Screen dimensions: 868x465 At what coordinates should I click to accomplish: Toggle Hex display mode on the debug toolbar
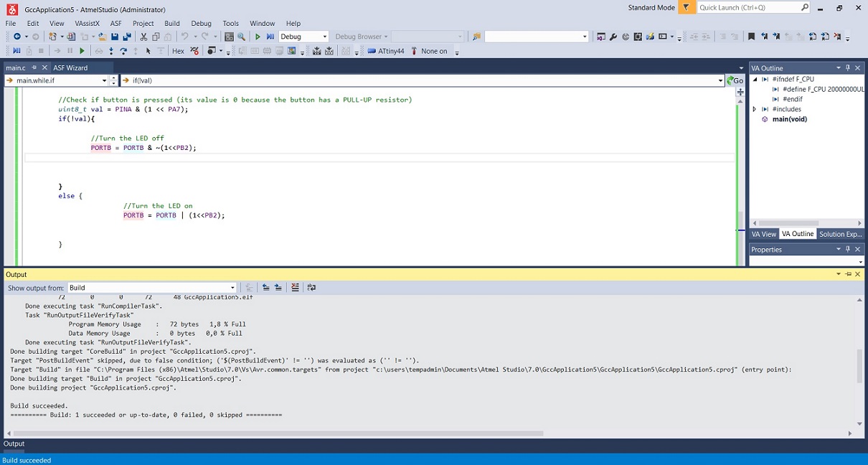click(x=178, y=50)
